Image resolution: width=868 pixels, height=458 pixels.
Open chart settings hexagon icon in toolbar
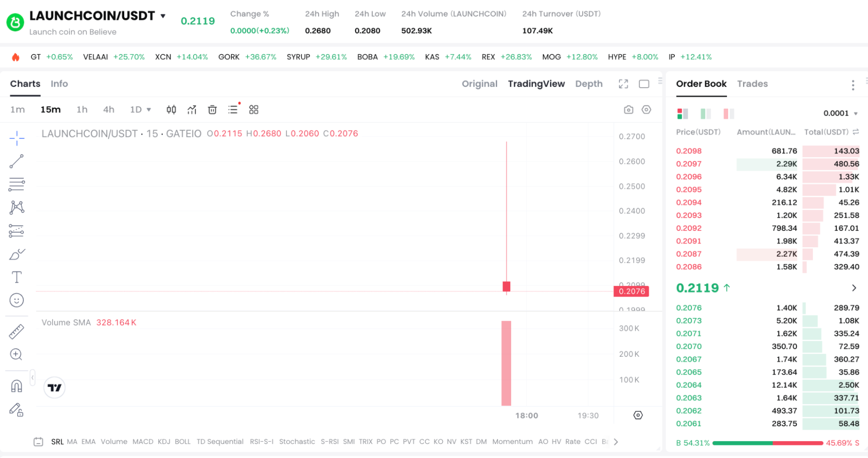click(x=647, y=110)
